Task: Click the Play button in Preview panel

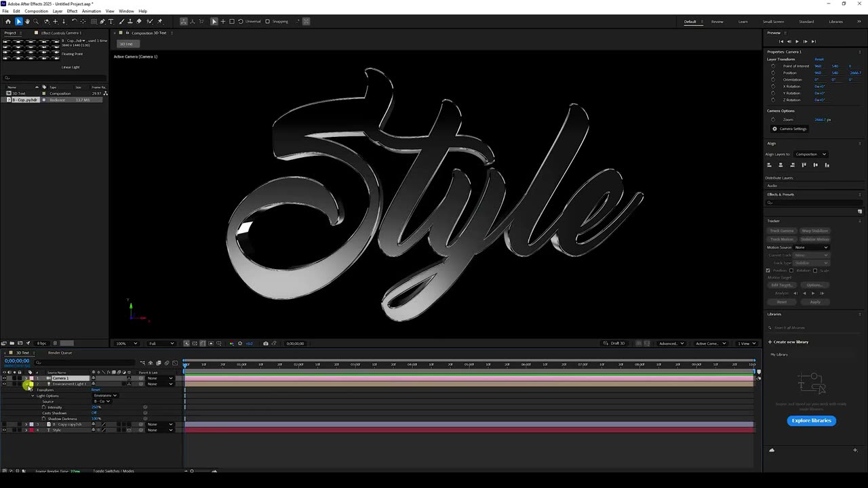Action: (797, 41)
